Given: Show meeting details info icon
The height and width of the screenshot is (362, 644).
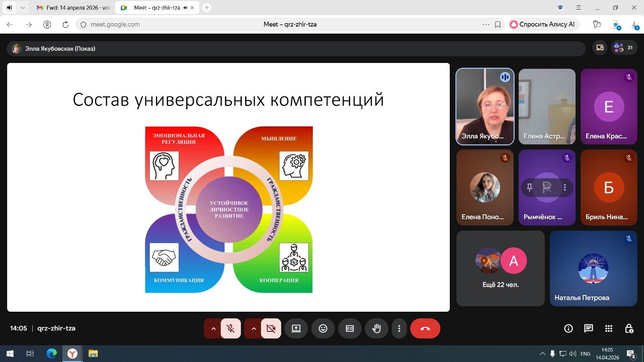Looking at the screenshot, I should (x=568, y=328).
